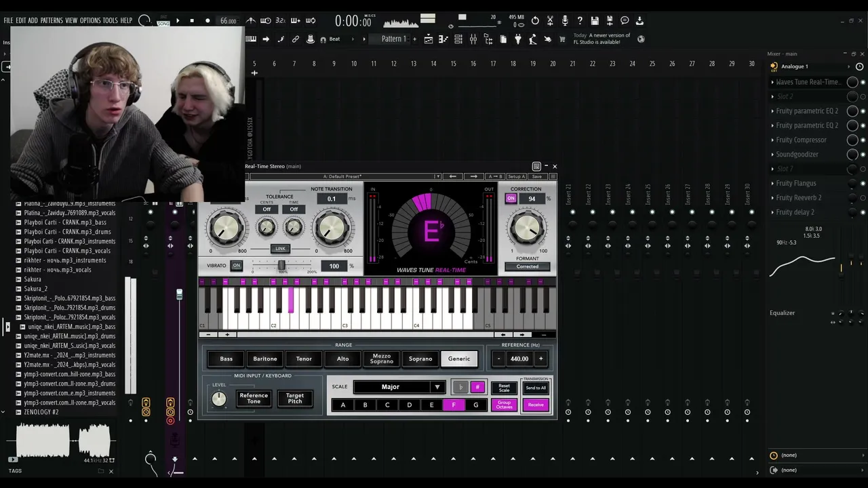Open the PATTERNS menu
This screenshot has width=868, height=488.
(x=52, y=20)
